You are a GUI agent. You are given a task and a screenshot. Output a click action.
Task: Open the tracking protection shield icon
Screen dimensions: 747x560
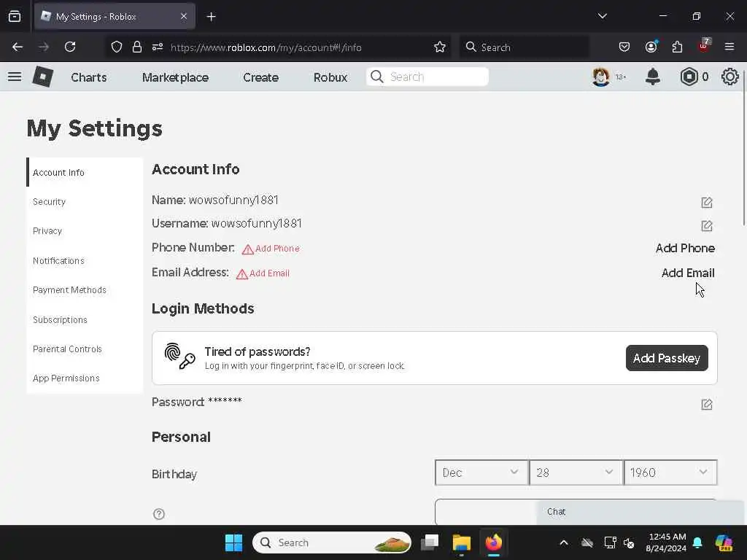pos(117,47)
